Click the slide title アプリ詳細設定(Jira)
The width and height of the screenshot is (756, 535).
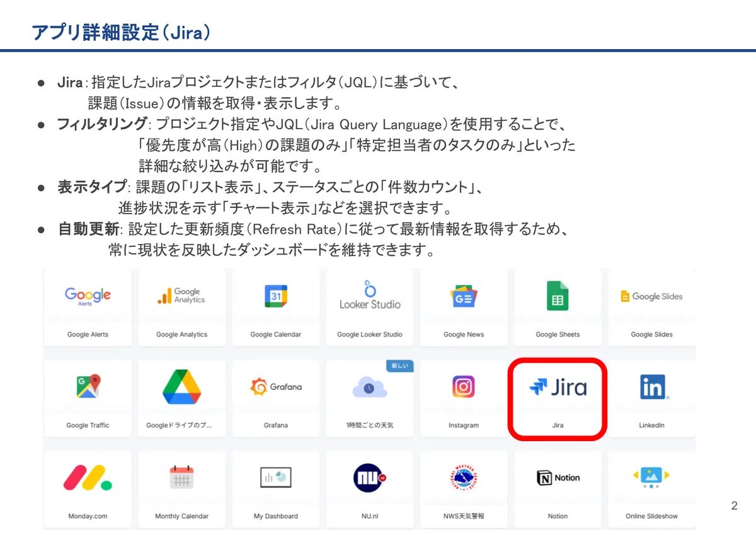(x=120, y=33)
